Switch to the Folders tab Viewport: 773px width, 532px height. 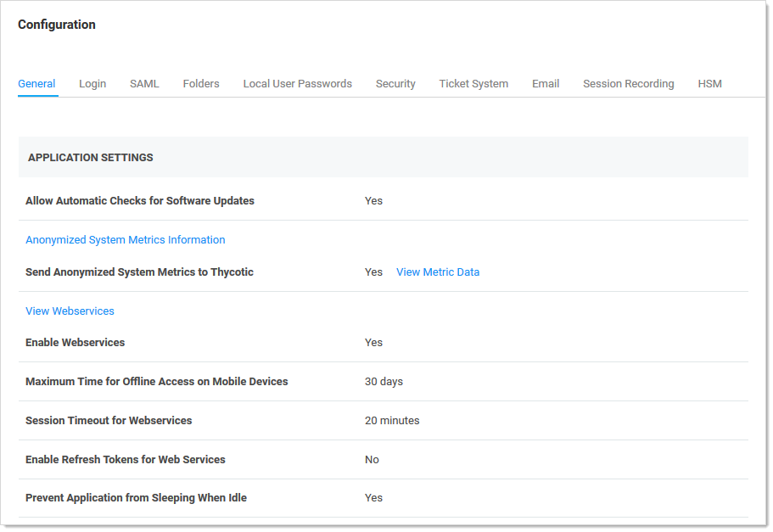(x=200, y=83)
